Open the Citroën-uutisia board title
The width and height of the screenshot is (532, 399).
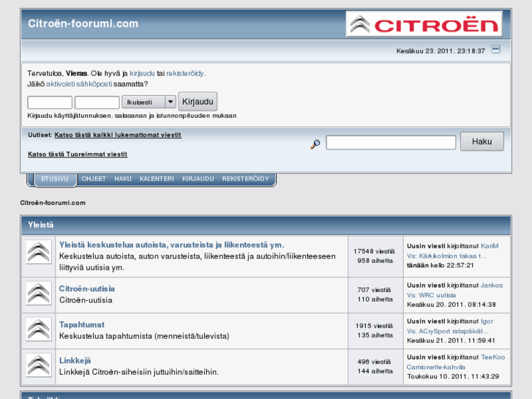coord(87,288)
